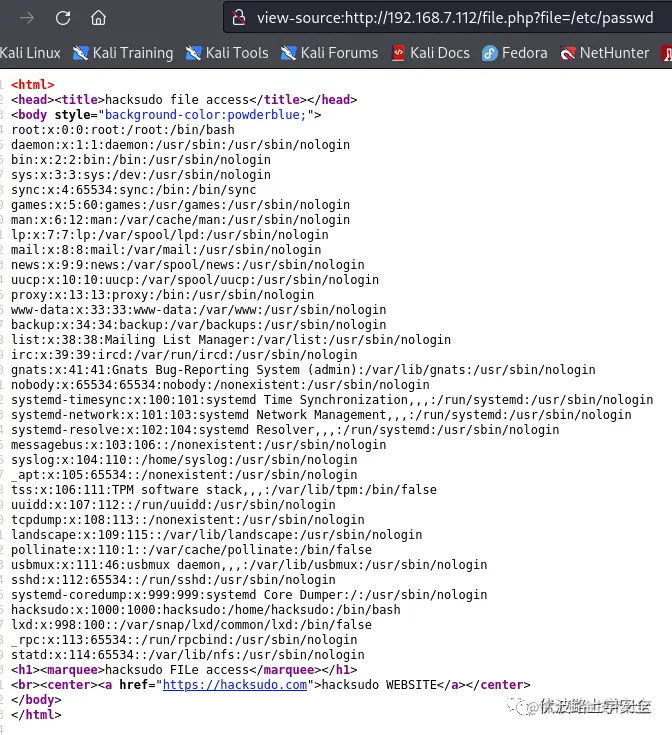Click the root:x:0:0 passwd line
Viewport: 672px width, 735px height.
click(123, 130)
